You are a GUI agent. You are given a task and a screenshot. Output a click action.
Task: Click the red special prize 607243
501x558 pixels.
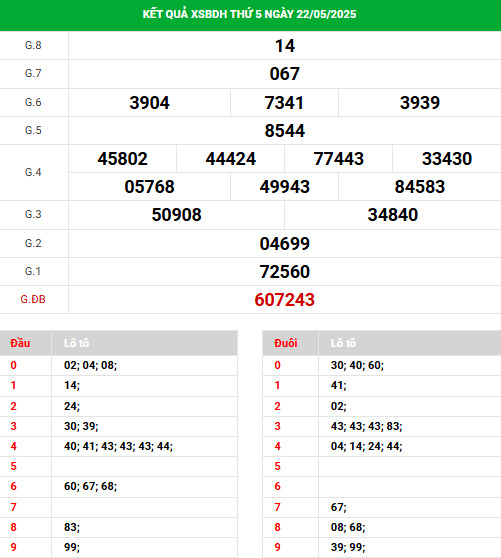coord(285,300)
